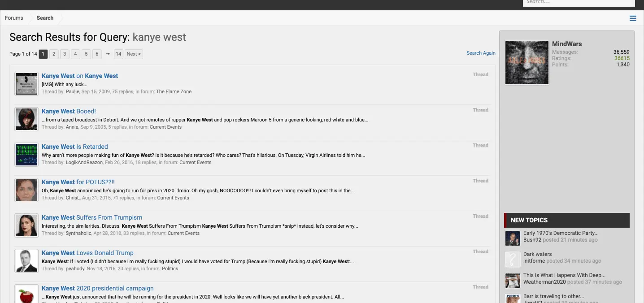This screenshot has height=303, width=644.
Task: Click the Next > pagination button
Action: tap(134, 54)
